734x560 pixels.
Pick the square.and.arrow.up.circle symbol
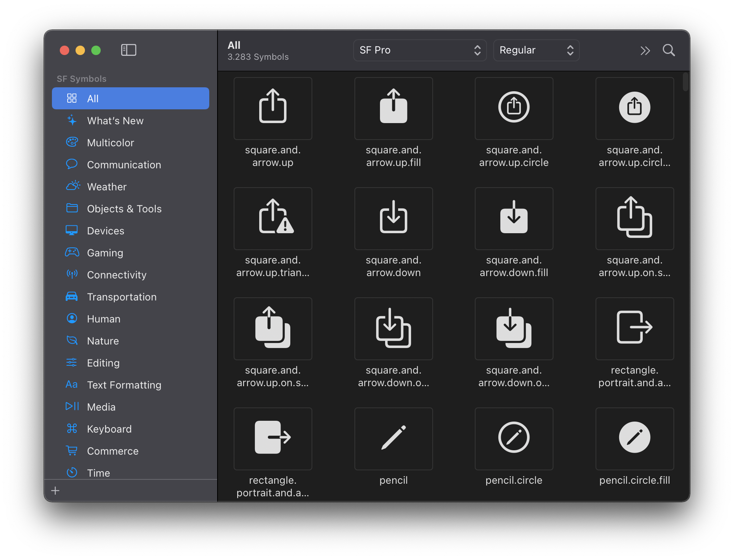click(x=514, y=109)
